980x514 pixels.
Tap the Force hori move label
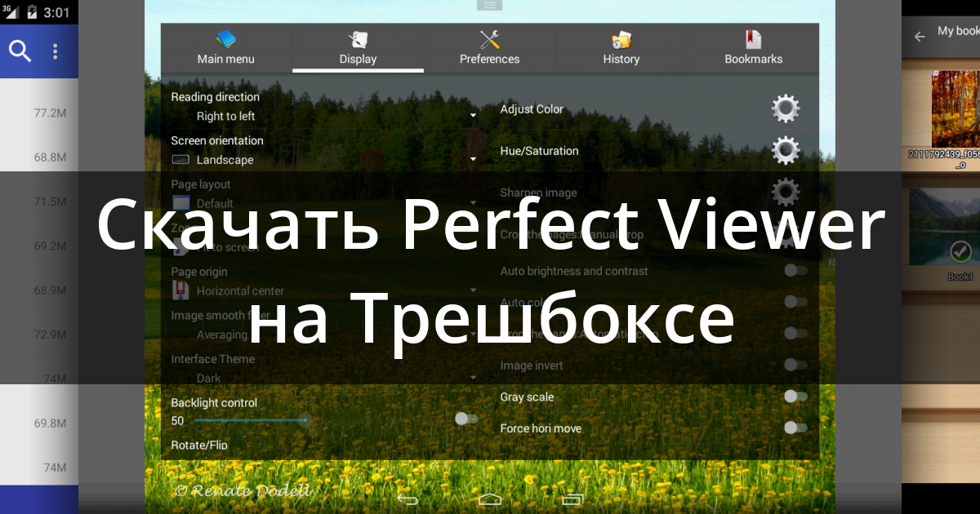tap(541, 428)
